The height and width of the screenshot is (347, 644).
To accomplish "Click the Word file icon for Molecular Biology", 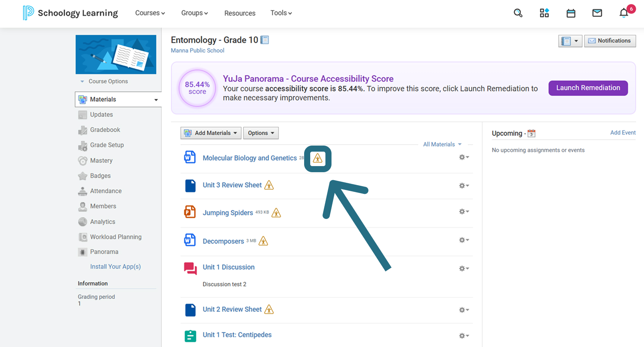I will pyautogui.click(x=190, y=157).
